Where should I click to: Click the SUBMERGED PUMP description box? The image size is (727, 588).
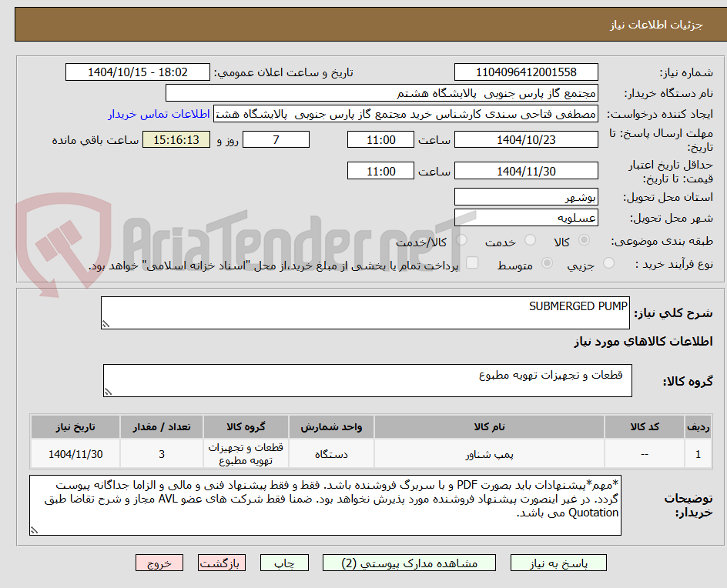[x=365, y=312]
